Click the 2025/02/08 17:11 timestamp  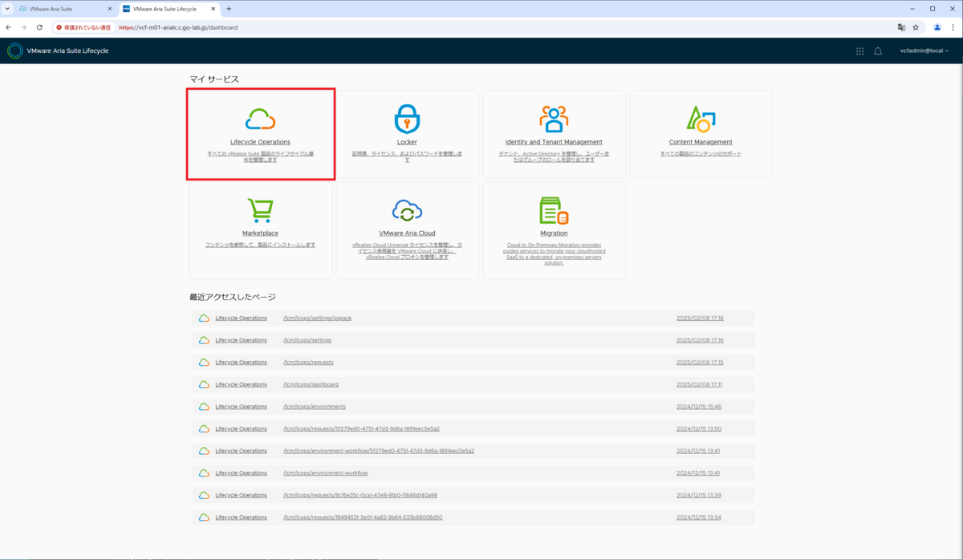point(699,384)
